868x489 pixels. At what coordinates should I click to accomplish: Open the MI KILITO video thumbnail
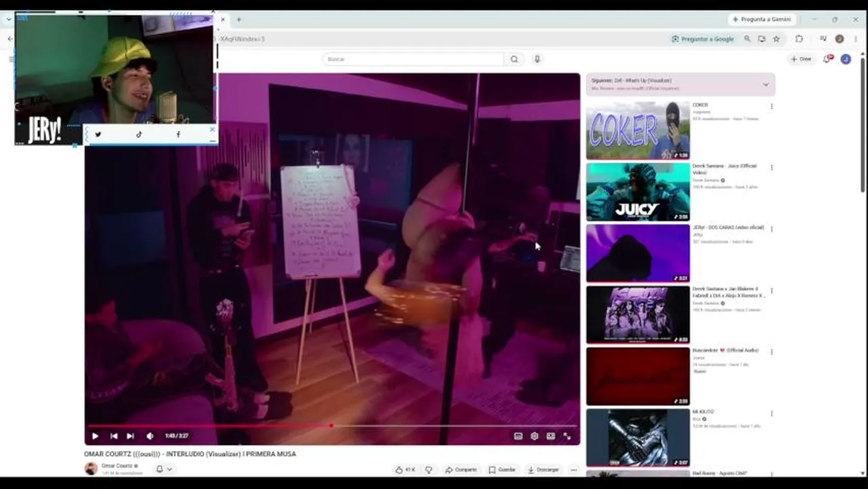tap(638, 438)
